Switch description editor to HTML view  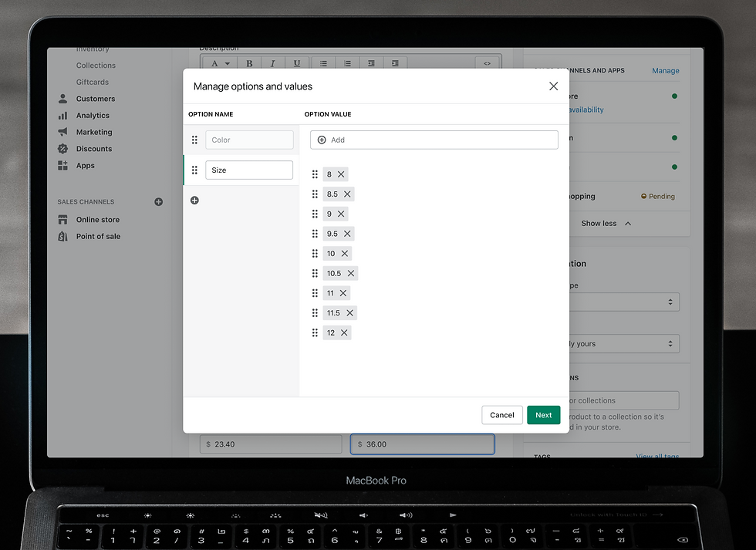coord(487,63)
